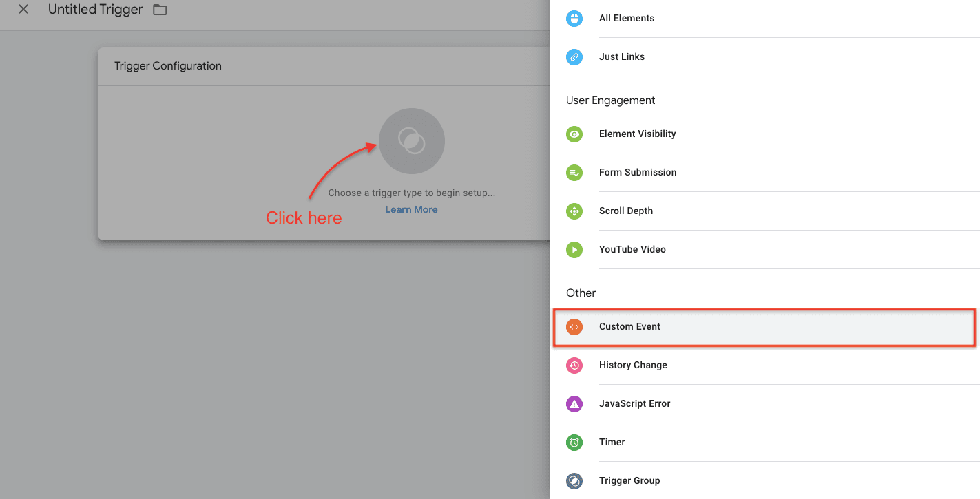Image resolution: width=980 pixels, height=499 pixels.
Task: Edit the Untitled Trigger name field
Action: coord(96,10)
